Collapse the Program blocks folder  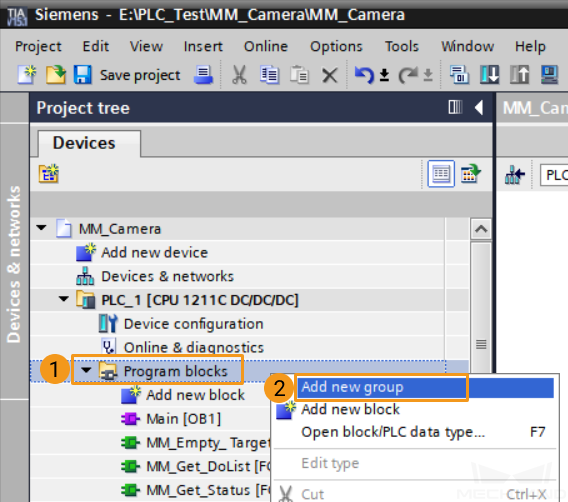tap(86, 370)
